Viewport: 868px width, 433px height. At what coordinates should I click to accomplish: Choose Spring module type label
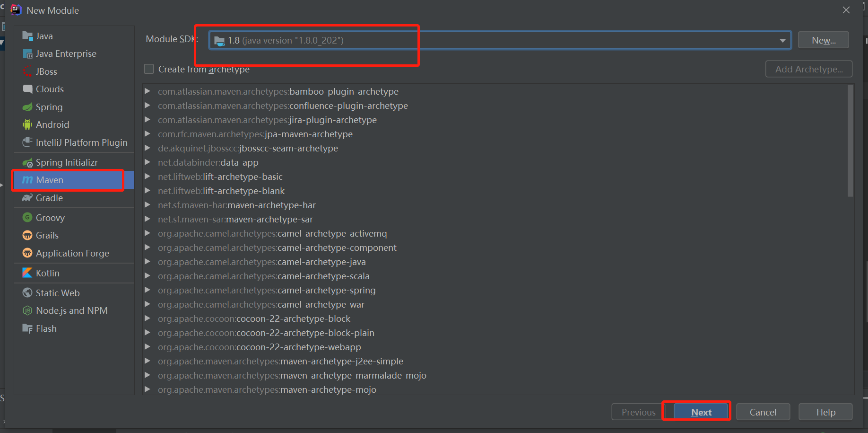(49, 107)
